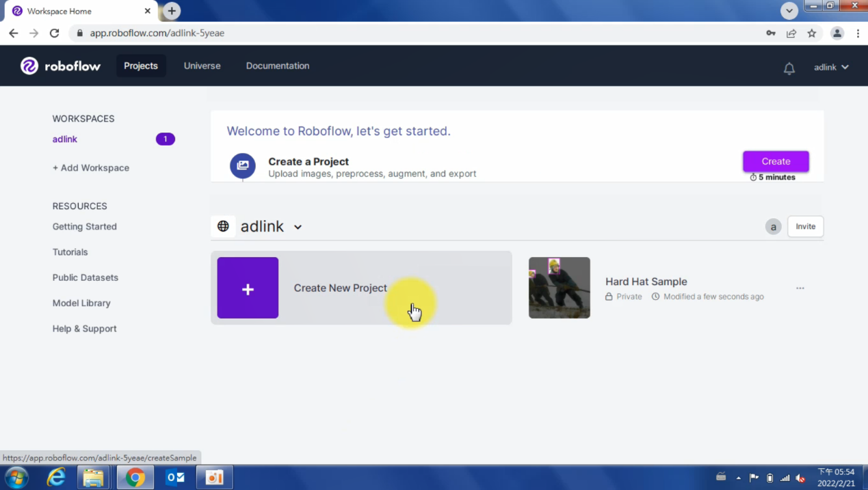The image size is (868, 490).
Task: Switch to the Universe tab
Action: coord(202,66)
